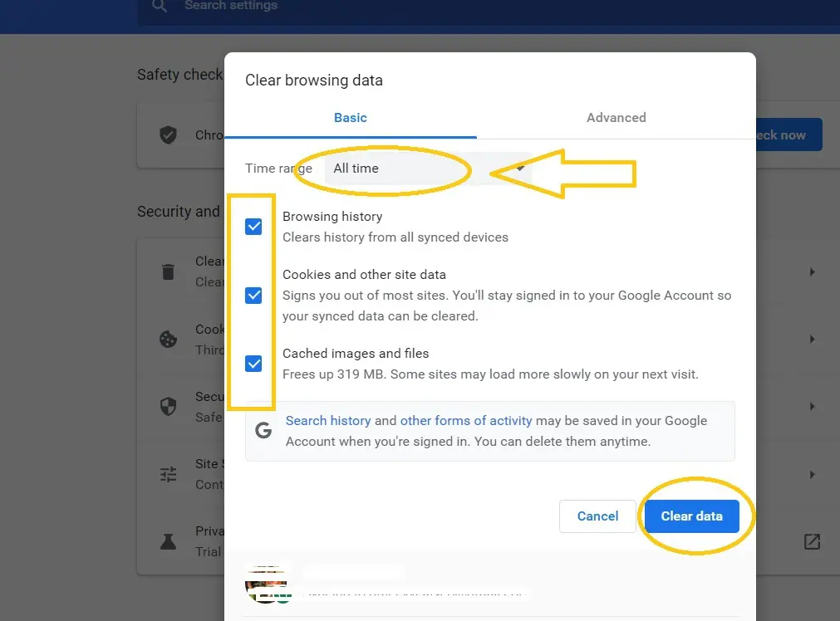Viewport: 840px width, 621px height.
Task: Select the Basic tab
Action: 351,118
